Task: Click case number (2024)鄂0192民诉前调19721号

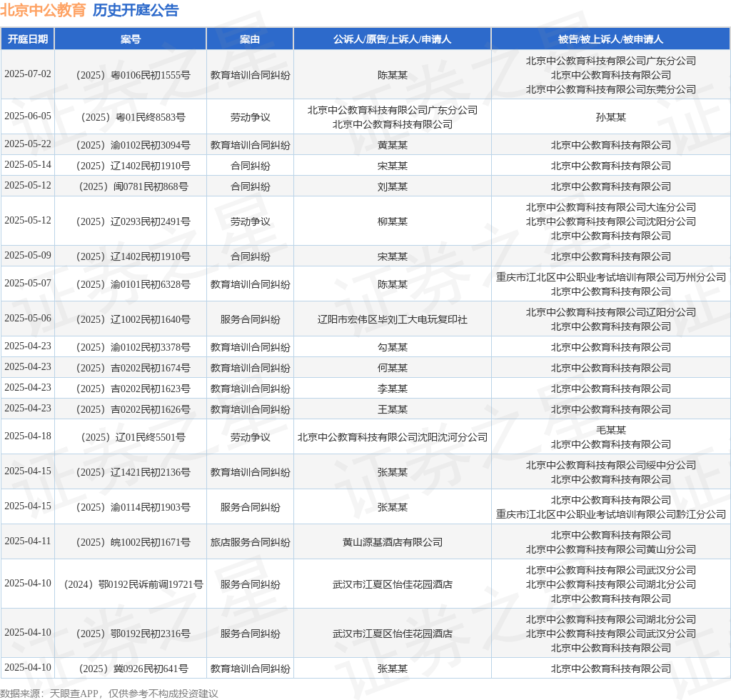Action: tap(133, 584)
